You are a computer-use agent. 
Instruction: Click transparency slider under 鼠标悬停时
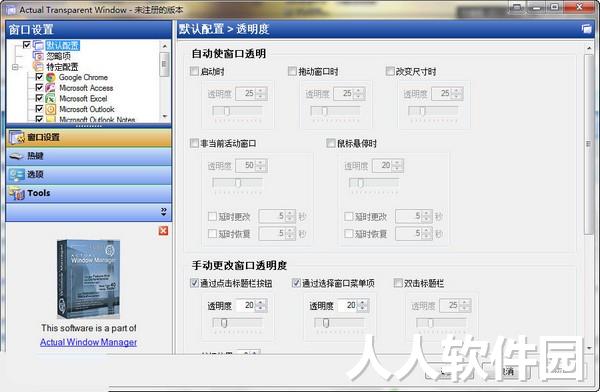pos(373,183)
